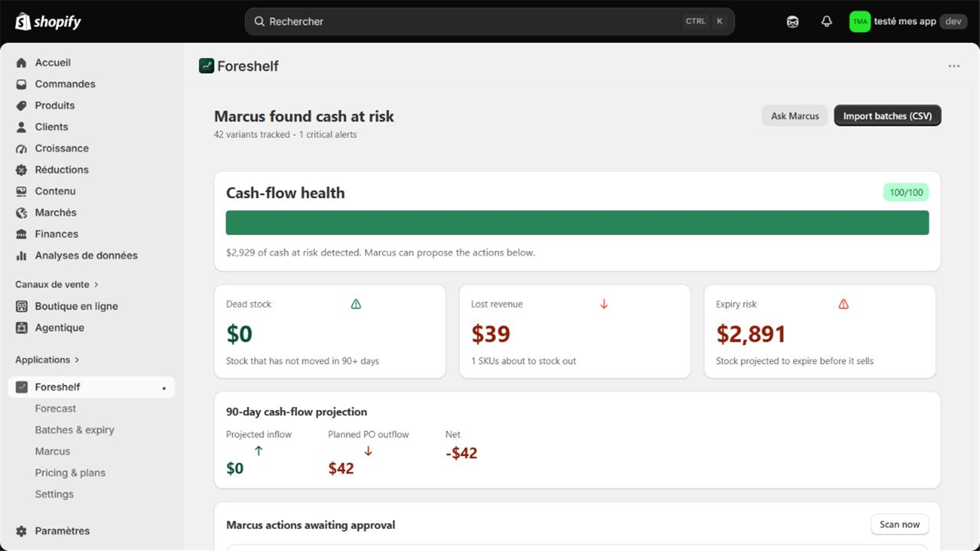This screenshot has width=980, height=551.
Task: Open the Forecast page
Action: coord(56,408)
